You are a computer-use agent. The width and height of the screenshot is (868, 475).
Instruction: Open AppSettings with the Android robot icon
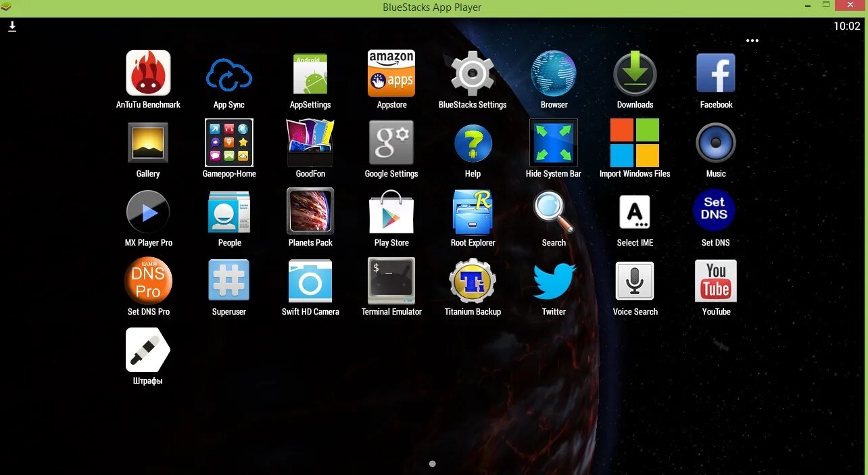[310, 74]
